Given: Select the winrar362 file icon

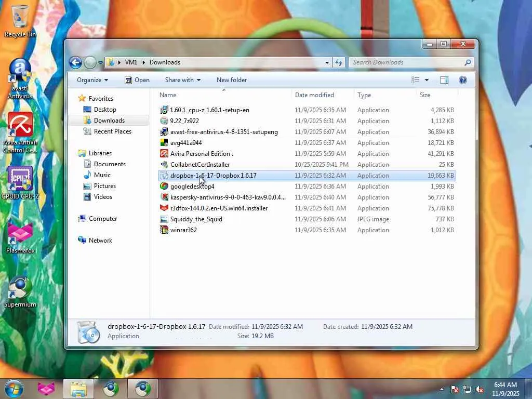Looking at the screenshot, I should tap(164, 230).
